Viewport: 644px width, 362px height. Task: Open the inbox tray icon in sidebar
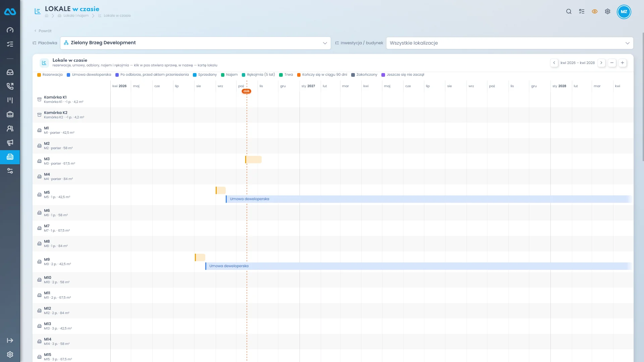coord(10,72)
